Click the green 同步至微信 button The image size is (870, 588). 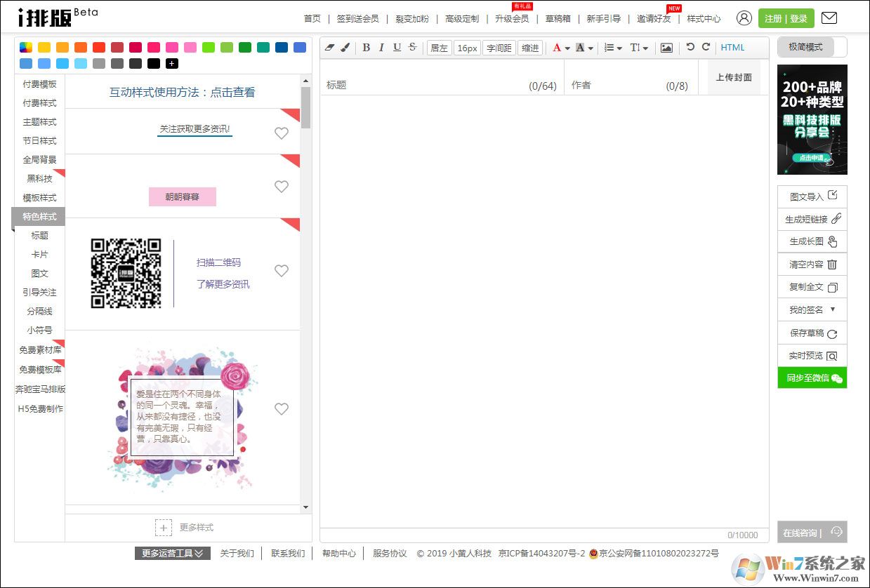pos(812,377)
